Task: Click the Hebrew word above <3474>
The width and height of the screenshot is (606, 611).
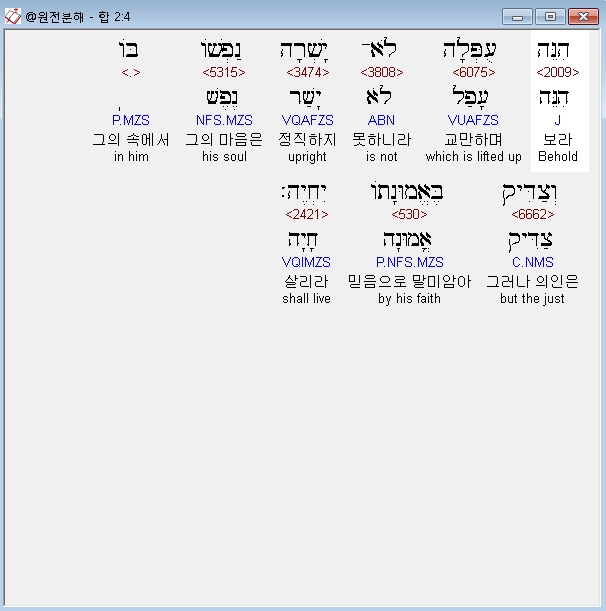Action: click(304, 51)
